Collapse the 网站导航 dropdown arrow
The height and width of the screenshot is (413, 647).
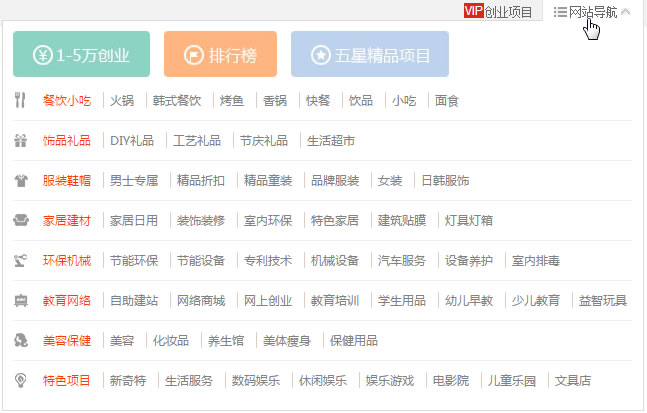tap(626, 12)
